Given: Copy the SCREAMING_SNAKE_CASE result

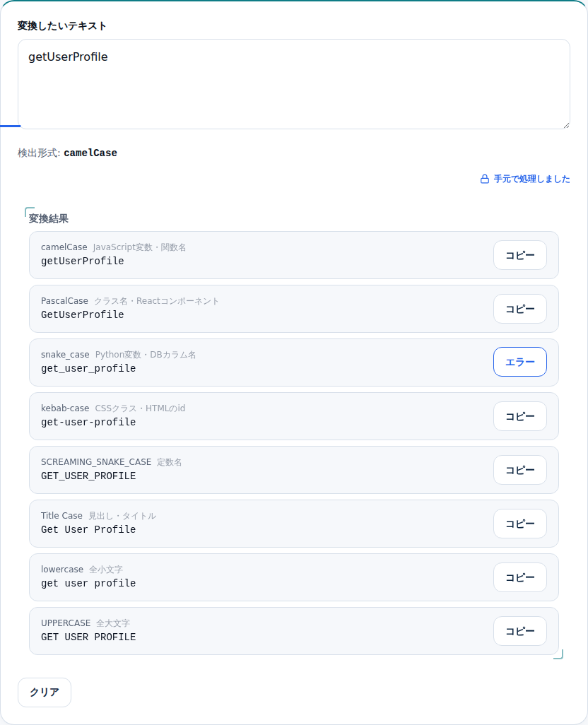Looking at the screenshot, I should tap(520, 470).
